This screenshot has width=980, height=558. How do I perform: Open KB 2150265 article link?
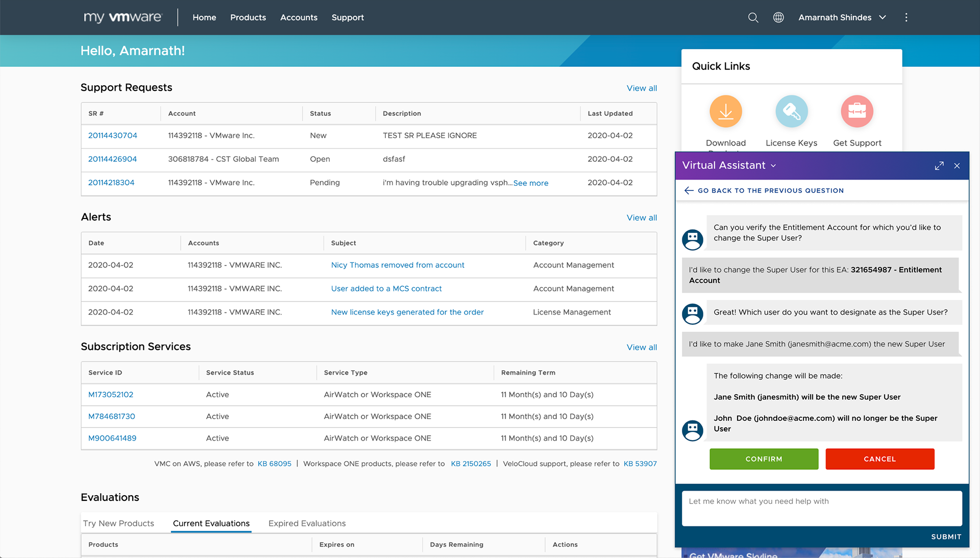[471, 464]
